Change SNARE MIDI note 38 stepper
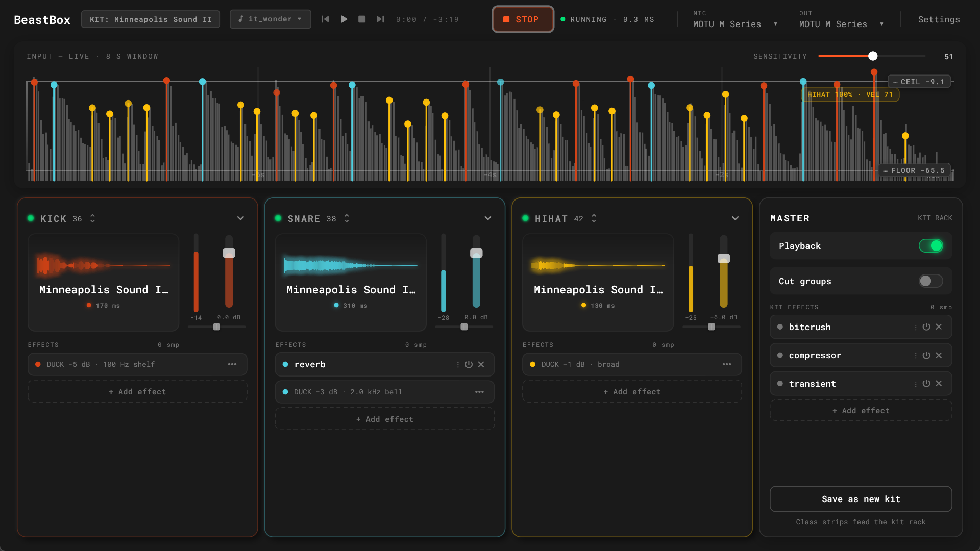The image size is (980, 551). click(347, 218)
